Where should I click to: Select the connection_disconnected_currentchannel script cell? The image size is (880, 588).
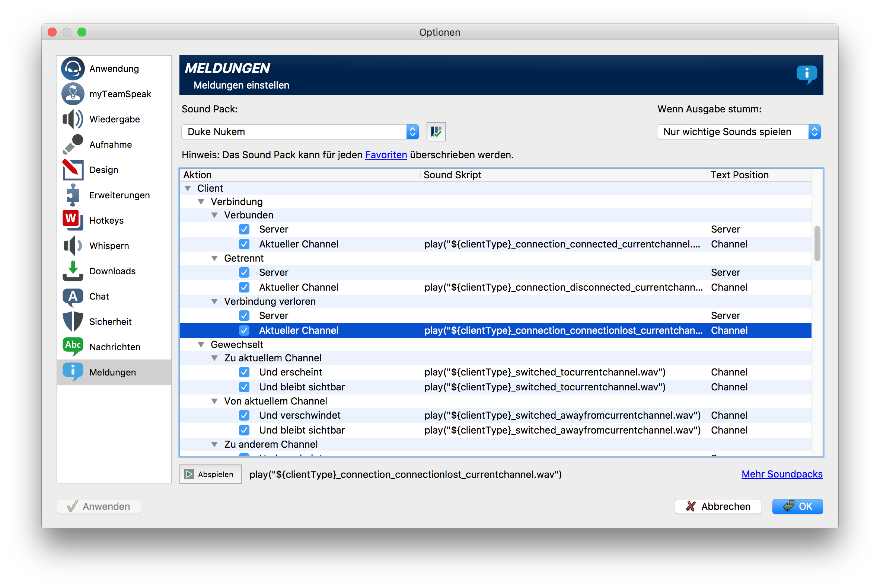pyautogui.click(x=564, y=287)
